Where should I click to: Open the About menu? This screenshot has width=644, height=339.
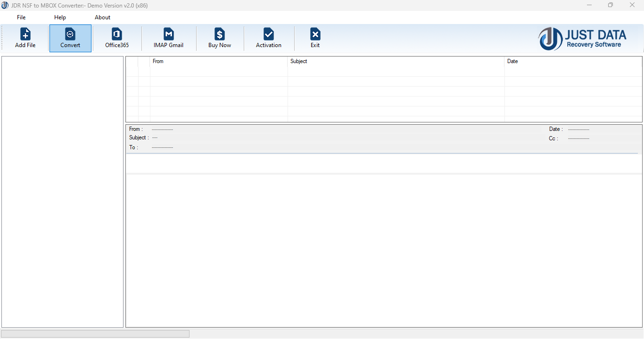102,17
